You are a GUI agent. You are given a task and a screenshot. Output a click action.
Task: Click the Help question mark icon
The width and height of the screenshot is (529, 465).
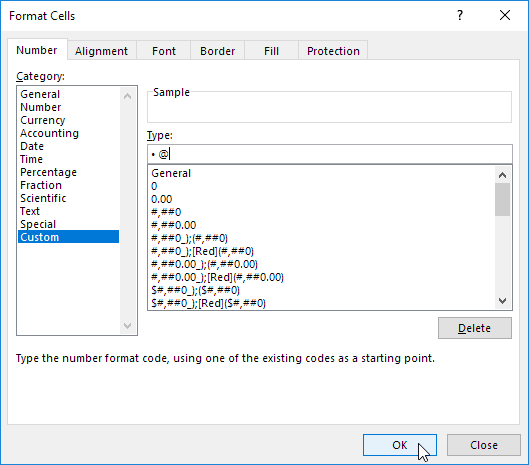click(x=460, y=15)
